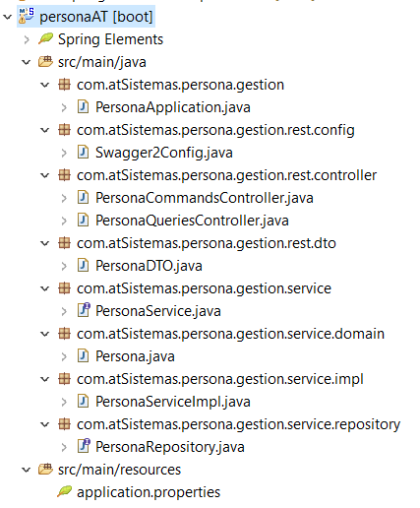The image size is (420, 508).
Task: Click the application.properties leaf icon
Action: [x=64, y=491]
